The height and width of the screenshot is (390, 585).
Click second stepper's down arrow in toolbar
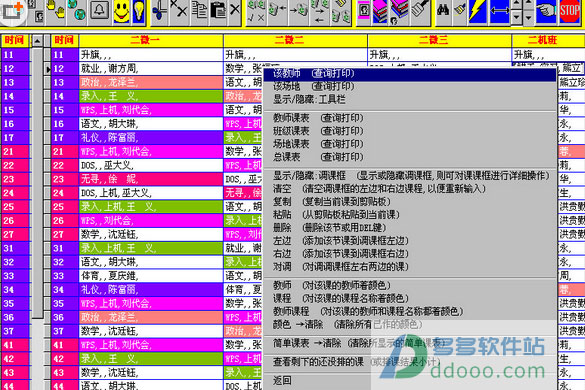coord(528,17)
